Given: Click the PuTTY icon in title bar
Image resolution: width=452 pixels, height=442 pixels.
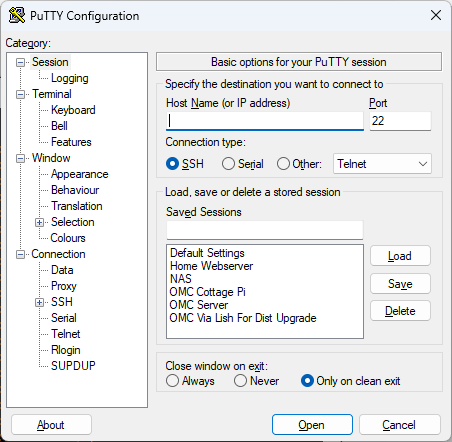Looking at the screenshot, I should pyautogui.click(x=17, y=15).
